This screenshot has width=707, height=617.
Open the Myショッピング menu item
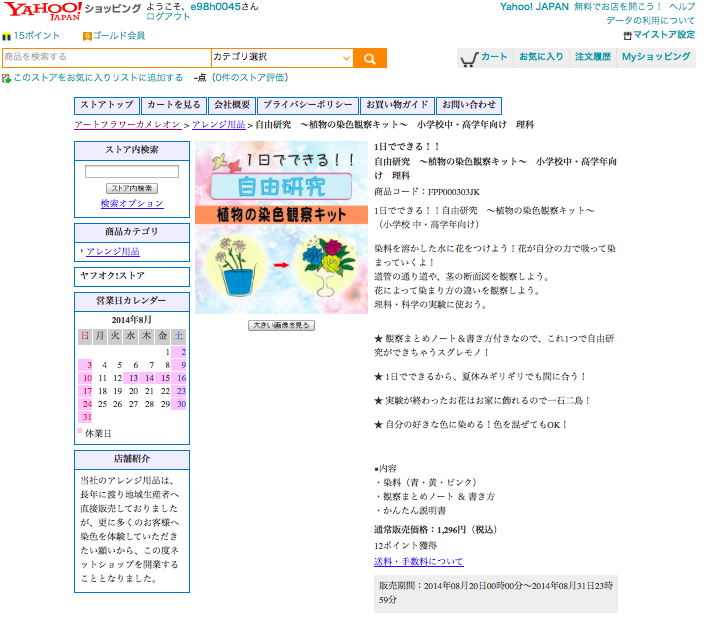[x=656, y=57]
